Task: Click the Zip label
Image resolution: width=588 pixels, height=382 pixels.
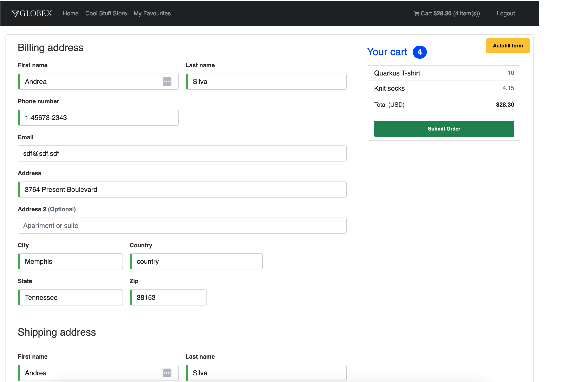Action: pyautogui.click(x=134, y=281)
